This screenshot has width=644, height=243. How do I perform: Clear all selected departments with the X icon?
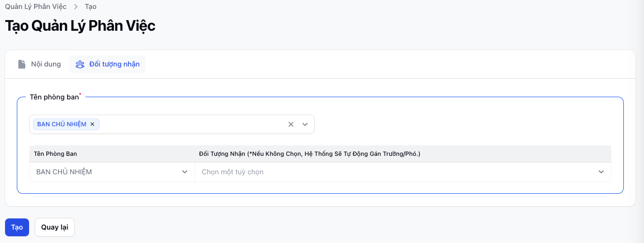tap(291, 125)
